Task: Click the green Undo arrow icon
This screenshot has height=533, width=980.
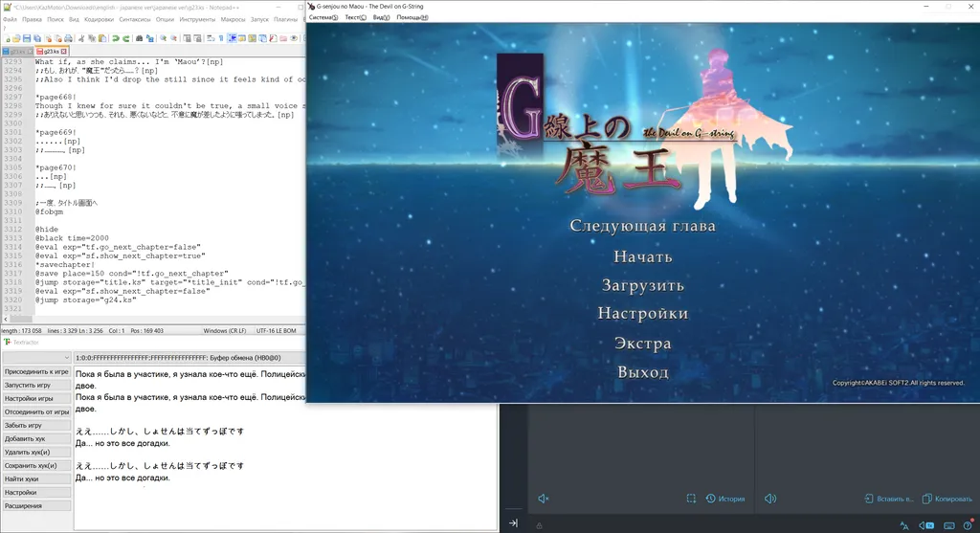Action: coord(114,38)
